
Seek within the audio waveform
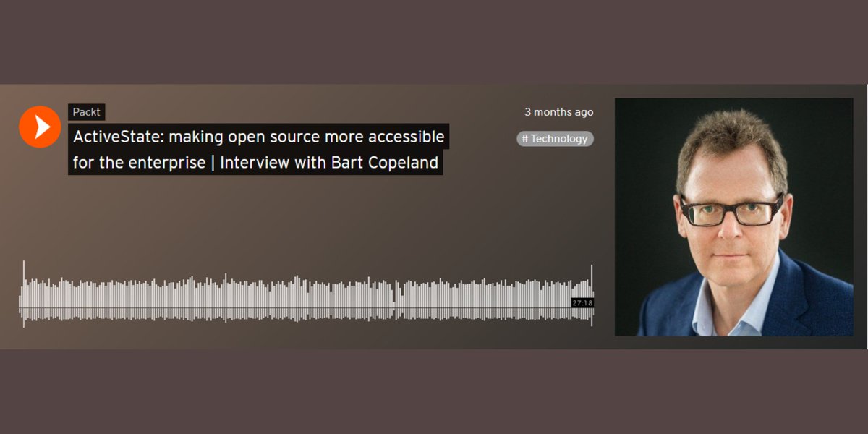pyautogui.click(x=306, y=294)
